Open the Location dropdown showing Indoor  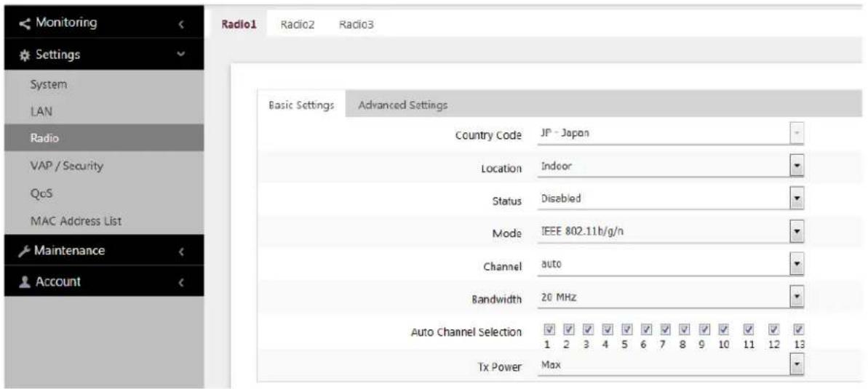[669, 167]
